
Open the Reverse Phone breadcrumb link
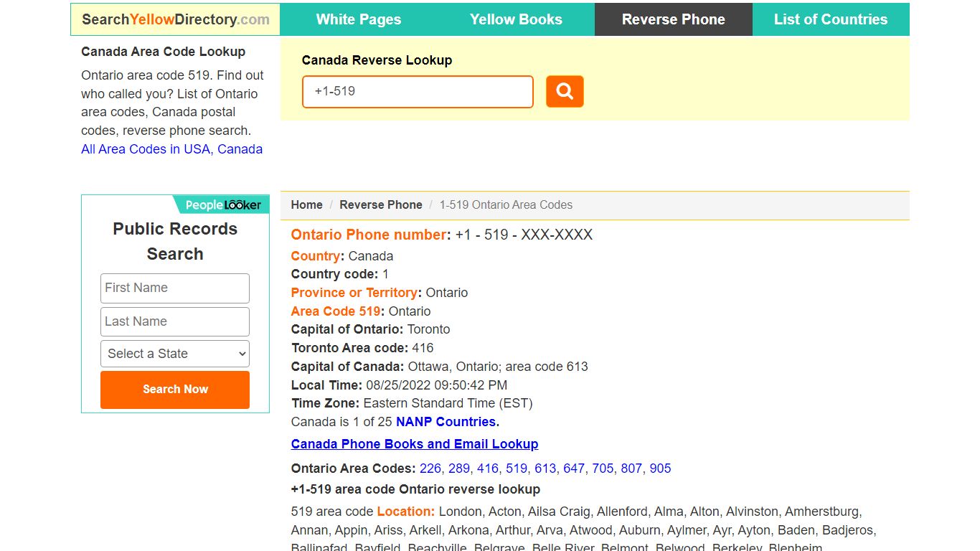coord(381,204)
